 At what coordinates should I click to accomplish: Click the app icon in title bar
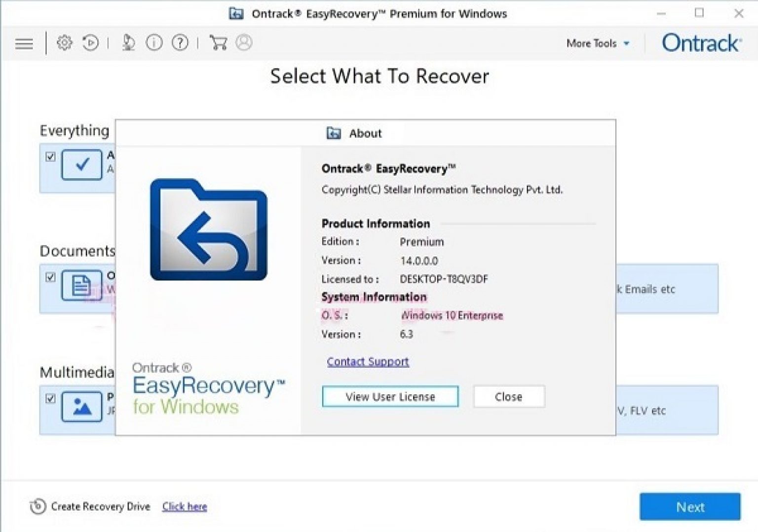click(x=236, y=13)
